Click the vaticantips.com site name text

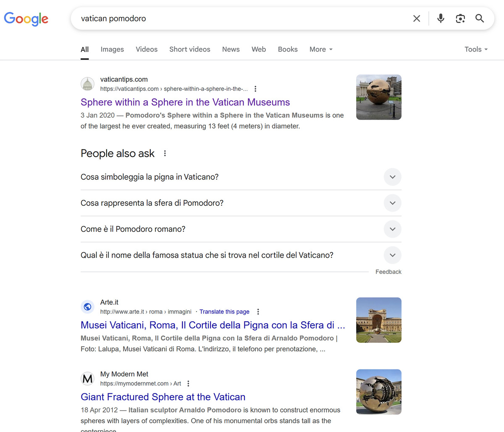tap(124, 79)
